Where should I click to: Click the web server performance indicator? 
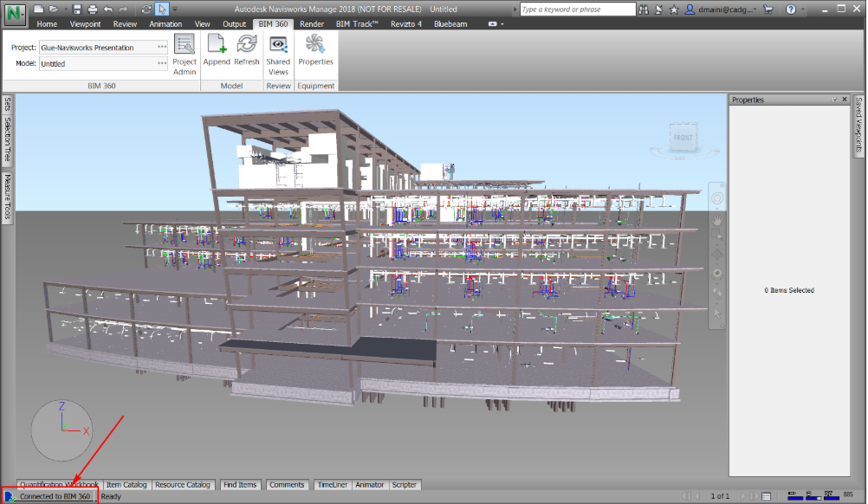click(832, 495)
